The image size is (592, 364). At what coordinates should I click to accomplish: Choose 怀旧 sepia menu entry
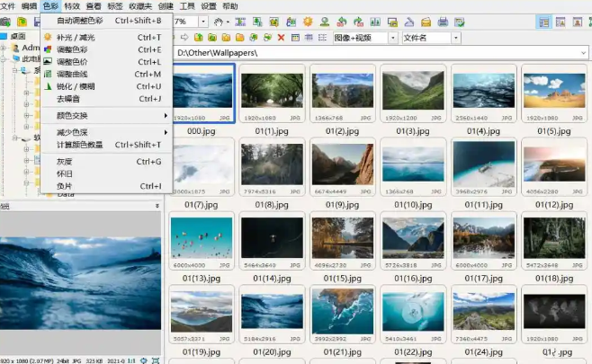pos(106,173)
